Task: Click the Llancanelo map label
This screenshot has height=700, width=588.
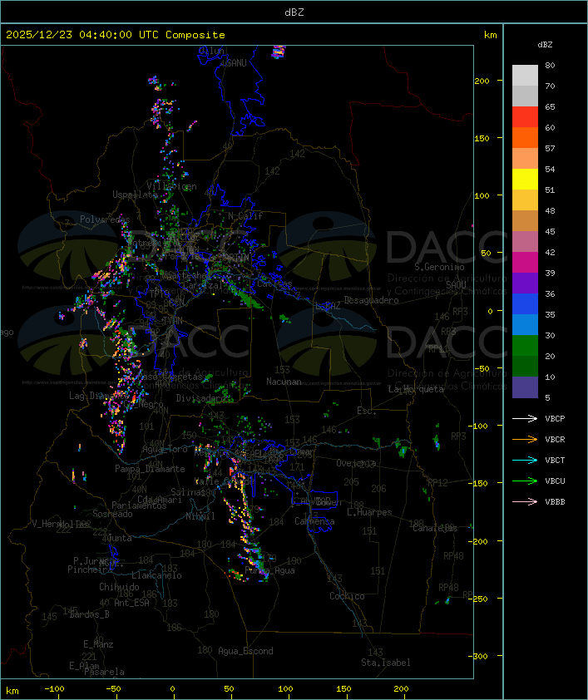Action: [156, 575]
